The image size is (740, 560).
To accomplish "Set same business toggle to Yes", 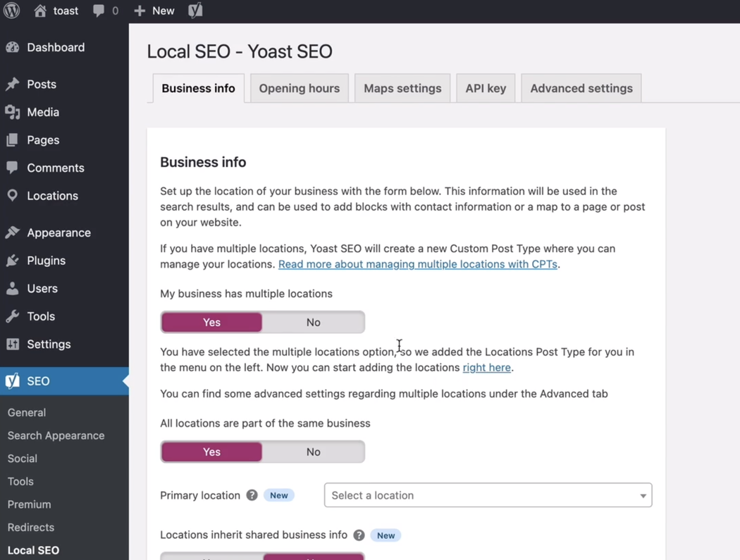I will 212,452.
